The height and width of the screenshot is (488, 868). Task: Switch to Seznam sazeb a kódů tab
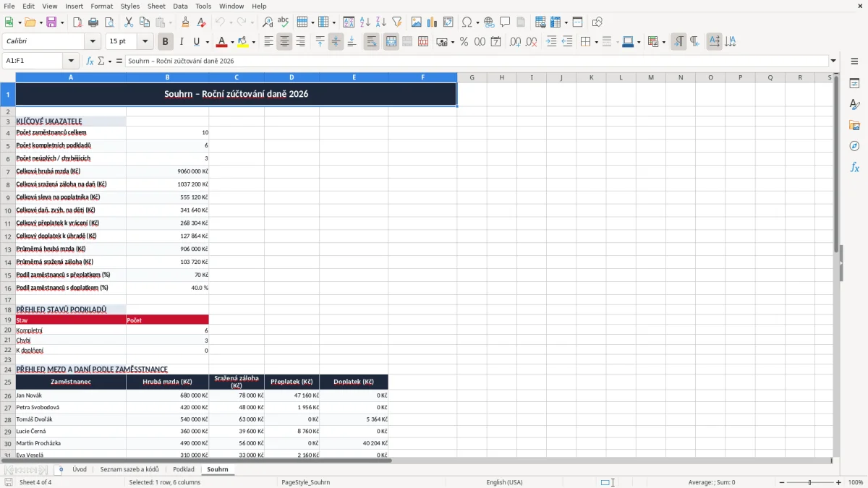pos(129,469)
